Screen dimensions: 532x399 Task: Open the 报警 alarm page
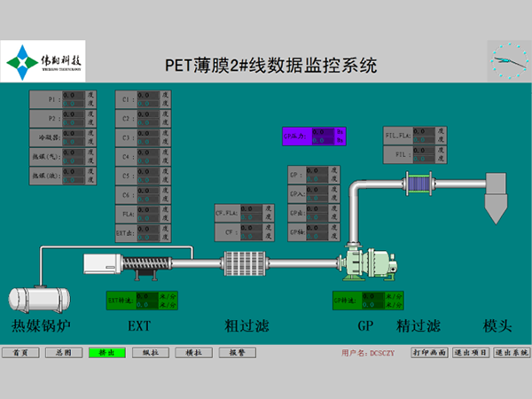[x=237, y=352]
